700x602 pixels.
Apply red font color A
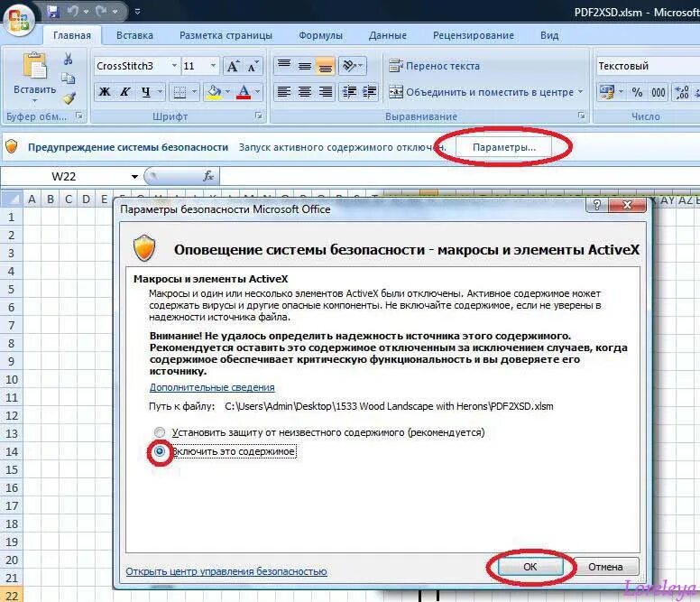[244, 92]
